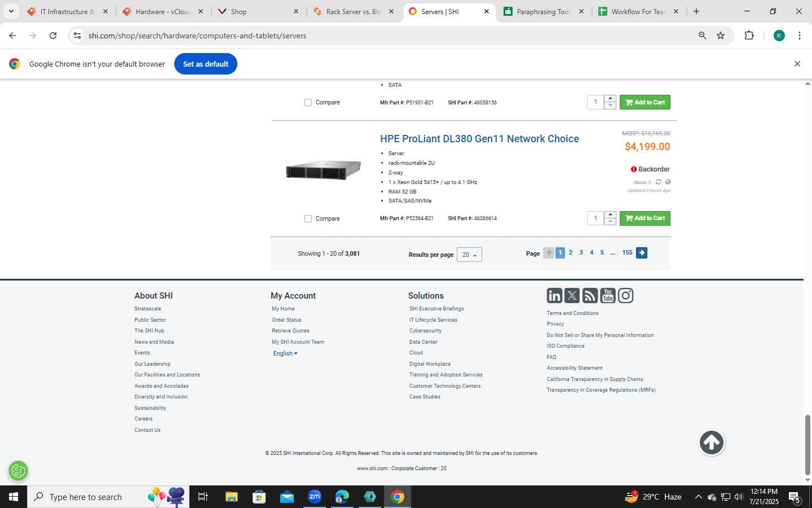
Task: Check Compare box for HPE DL380 Gen11
Action: (x=308, y=218)
